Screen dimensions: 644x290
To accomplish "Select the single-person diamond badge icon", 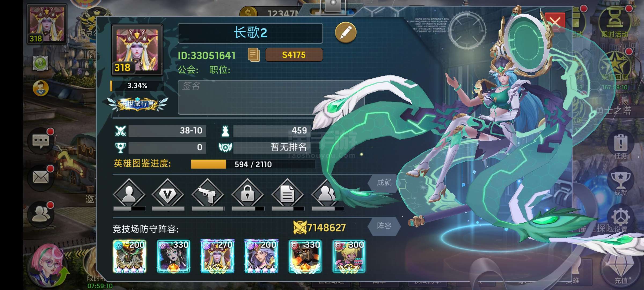I will point(129,194).
